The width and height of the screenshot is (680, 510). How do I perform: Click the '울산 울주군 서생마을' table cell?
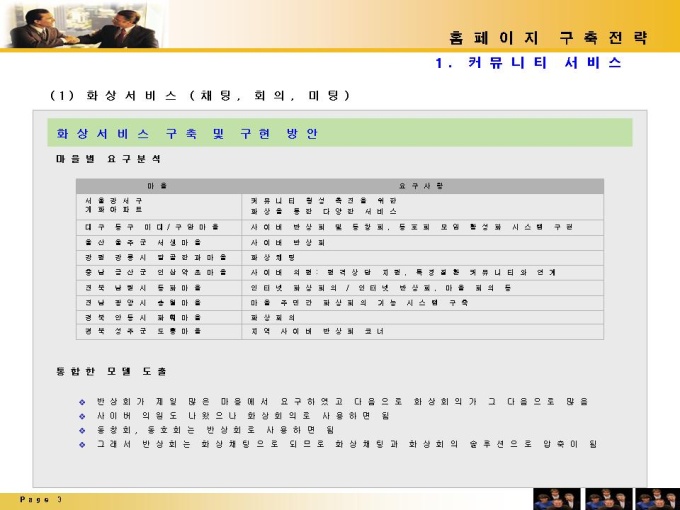pos(158,242)
